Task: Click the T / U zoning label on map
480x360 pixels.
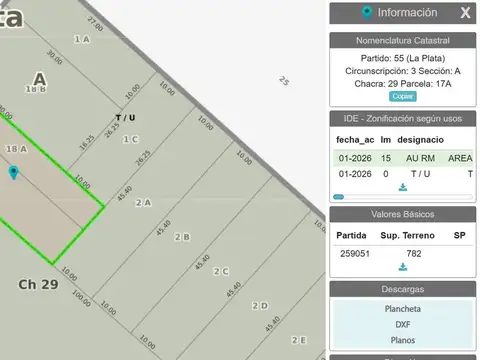Action: [x=125, y=117]
